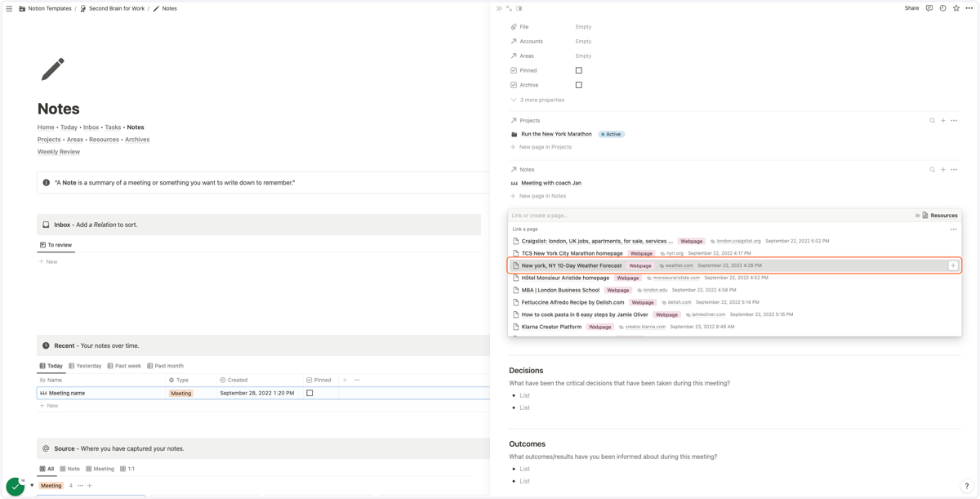
Task: Open Meeting with coach Jan note
Action: 551,183
